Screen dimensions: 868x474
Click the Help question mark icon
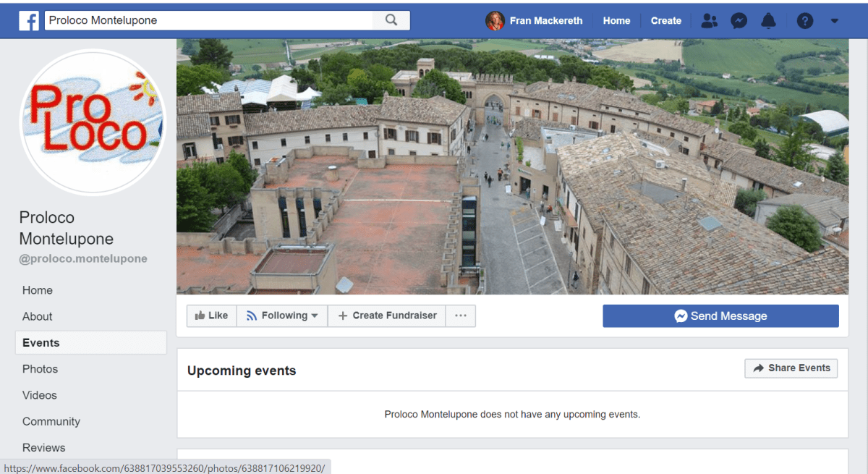click(x=805, y=21)
